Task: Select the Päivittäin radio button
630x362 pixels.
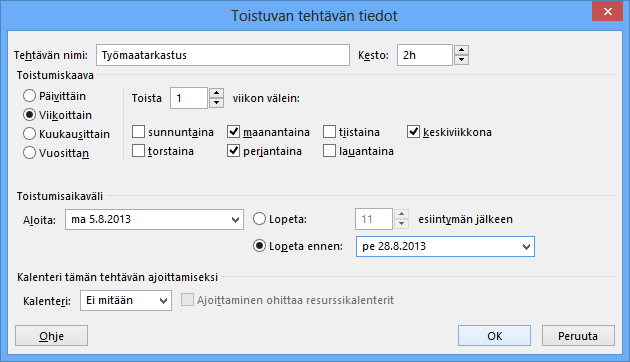Action: (29, 96)
